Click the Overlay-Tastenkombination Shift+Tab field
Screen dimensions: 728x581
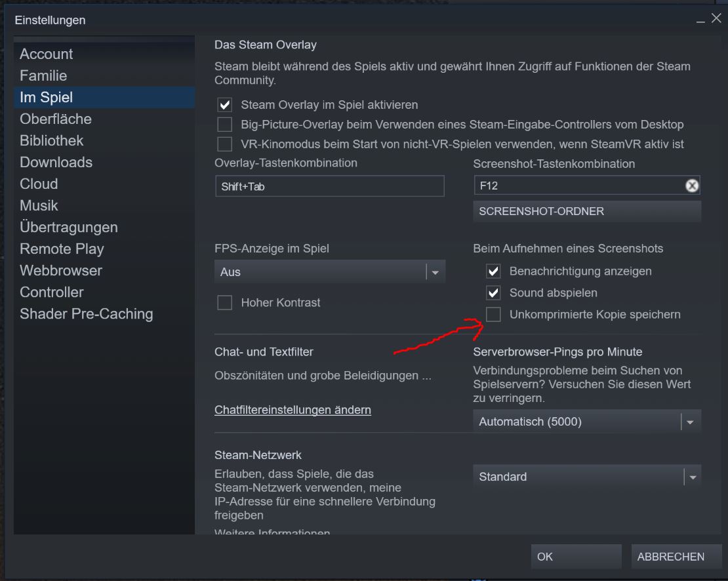point(329,186)
